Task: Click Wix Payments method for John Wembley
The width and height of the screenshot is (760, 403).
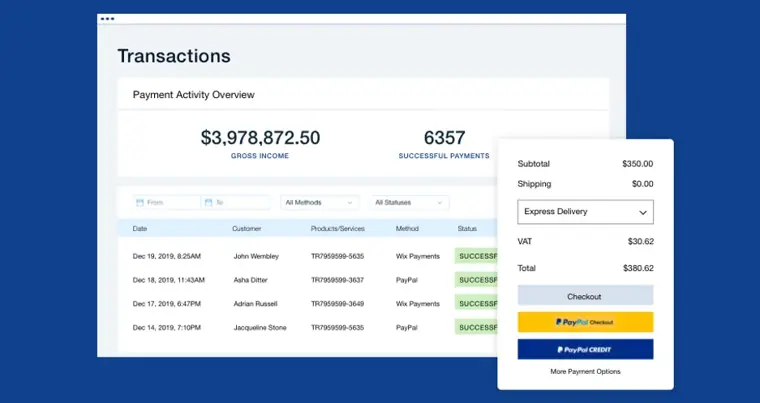Action: pos(418,256)
